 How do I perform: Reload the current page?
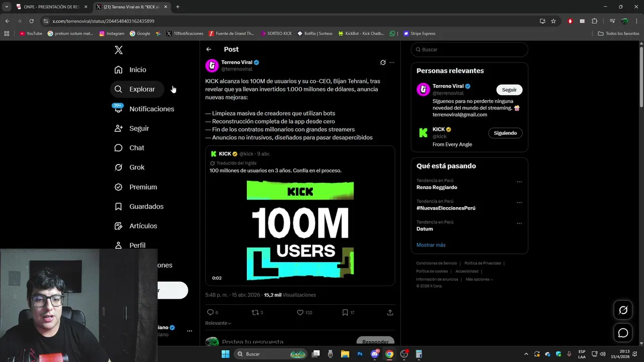tap(31, 21)
